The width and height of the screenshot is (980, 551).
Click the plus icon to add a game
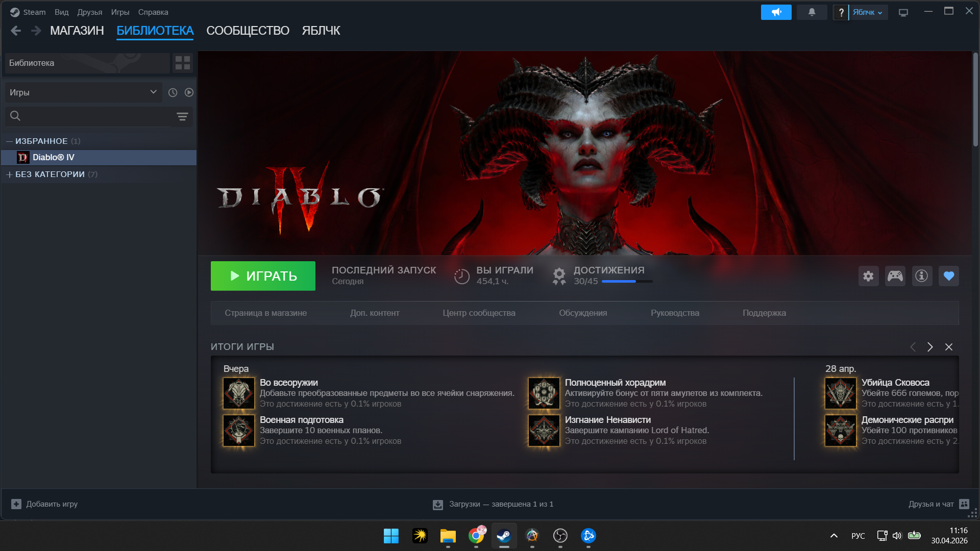tap(16, 504)
